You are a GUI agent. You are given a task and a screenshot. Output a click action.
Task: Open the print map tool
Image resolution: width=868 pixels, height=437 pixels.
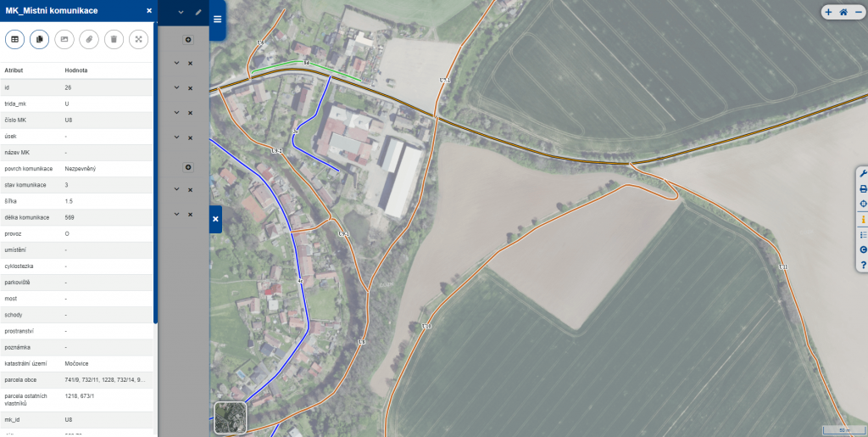(x=863, y=189)
